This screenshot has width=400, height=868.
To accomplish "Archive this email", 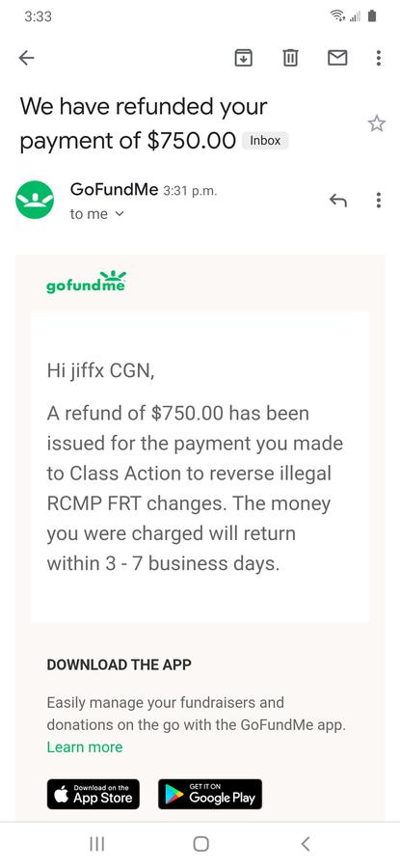I will (x=244, y=58).
